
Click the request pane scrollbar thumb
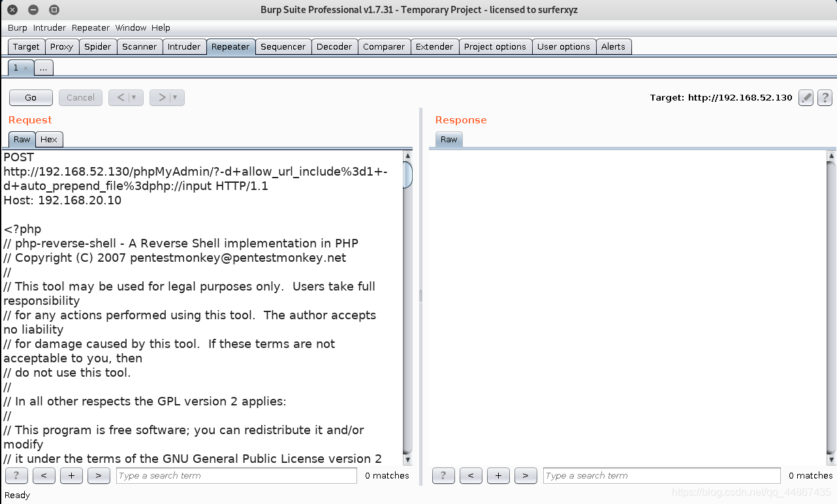coord(407,175)
